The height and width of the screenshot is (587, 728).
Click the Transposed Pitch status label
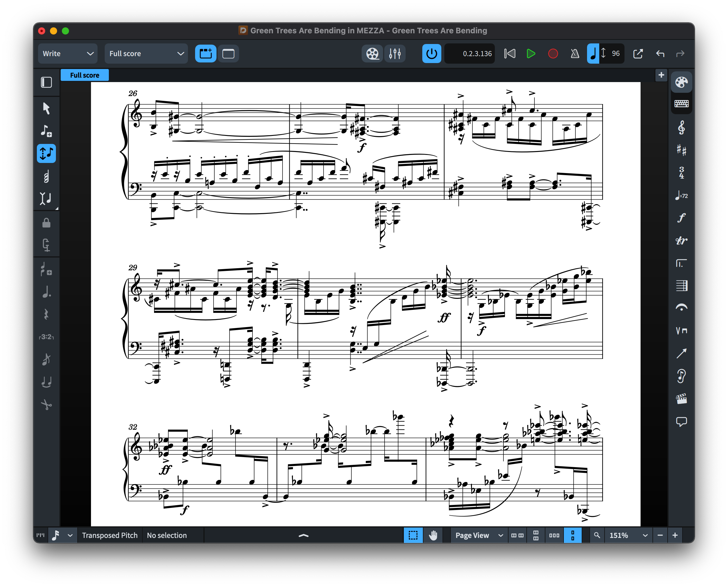(109, 535)
